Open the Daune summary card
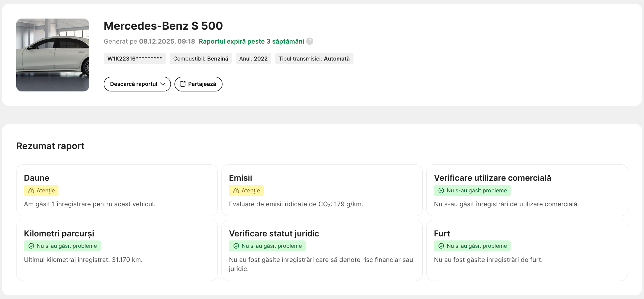 pos(117,190)
